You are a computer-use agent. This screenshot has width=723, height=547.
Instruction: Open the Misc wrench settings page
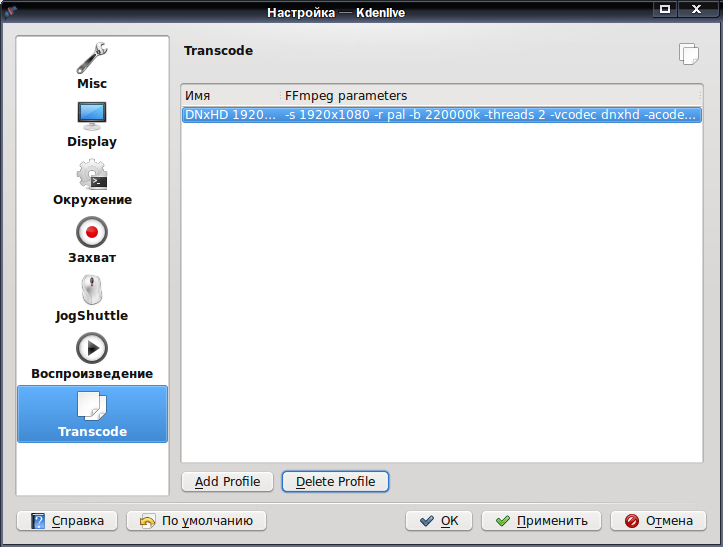pyautogui.click(x=92, y=66)
